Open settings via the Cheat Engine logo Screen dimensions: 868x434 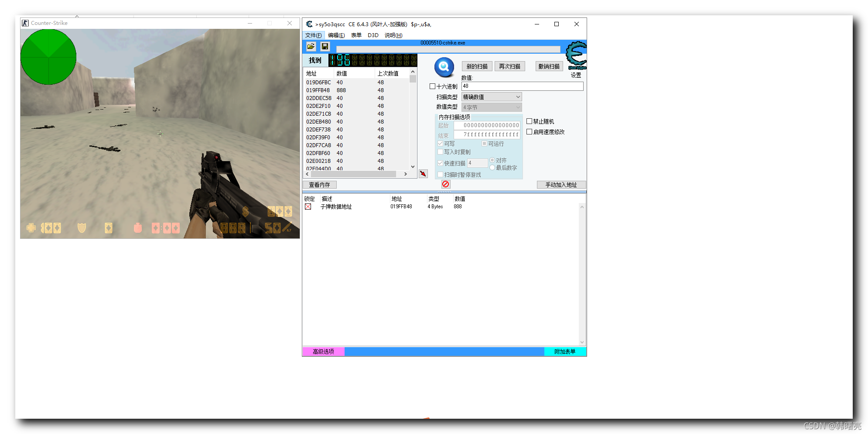pos(576,55)
